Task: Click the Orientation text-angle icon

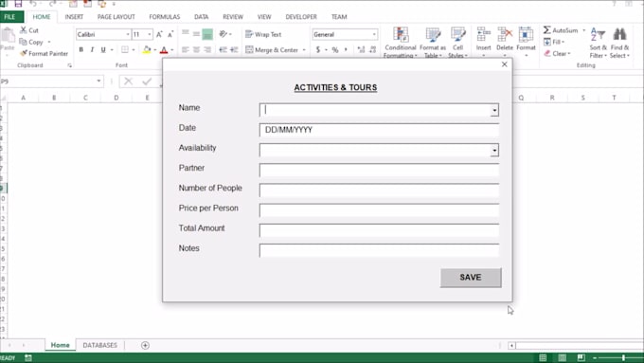Action: point(223,34)
